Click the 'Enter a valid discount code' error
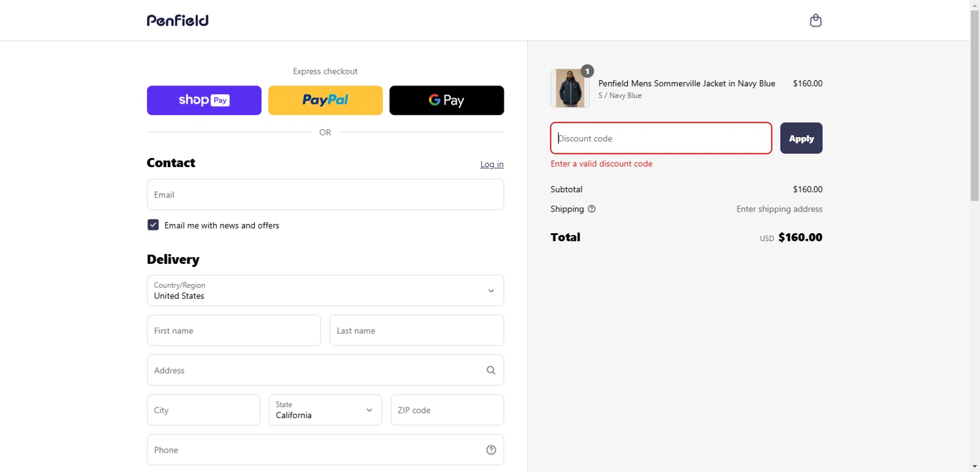The height and width of the screenshot is (472, 980). click(602, 164)
